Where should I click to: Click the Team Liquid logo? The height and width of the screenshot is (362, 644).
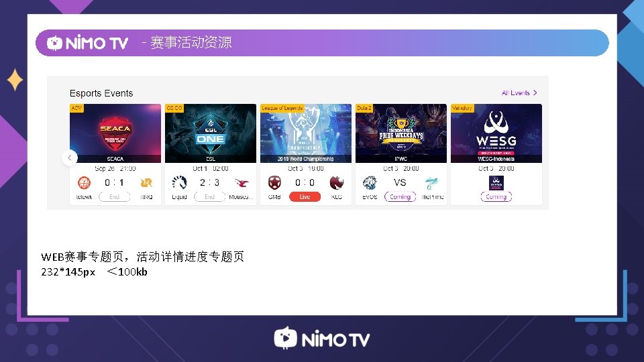pos(179,182)
